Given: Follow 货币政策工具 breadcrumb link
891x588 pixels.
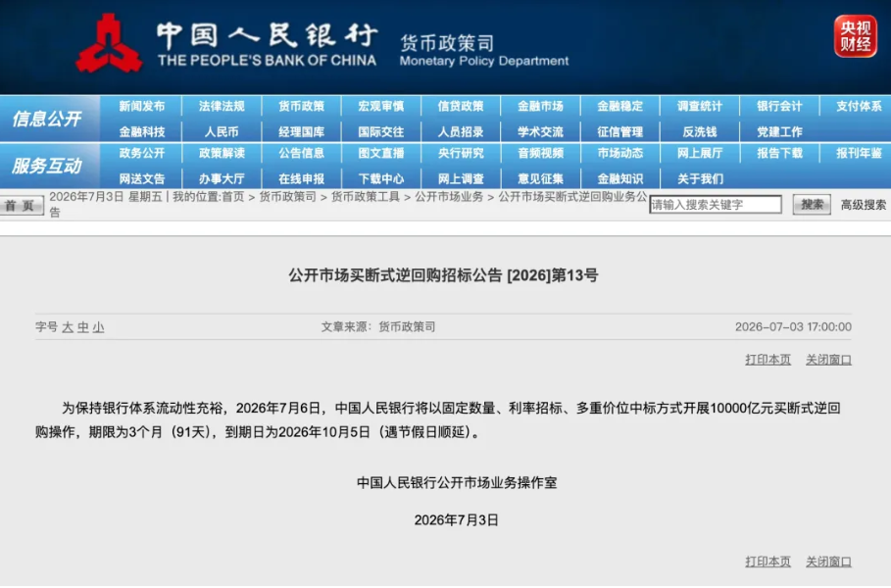Looking at the screenshot, I should (365, 197).
